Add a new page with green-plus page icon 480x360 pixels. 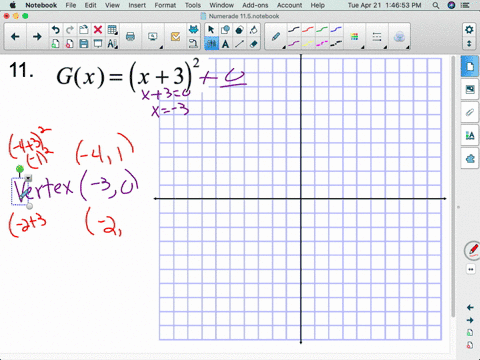(x=56, y=44)
